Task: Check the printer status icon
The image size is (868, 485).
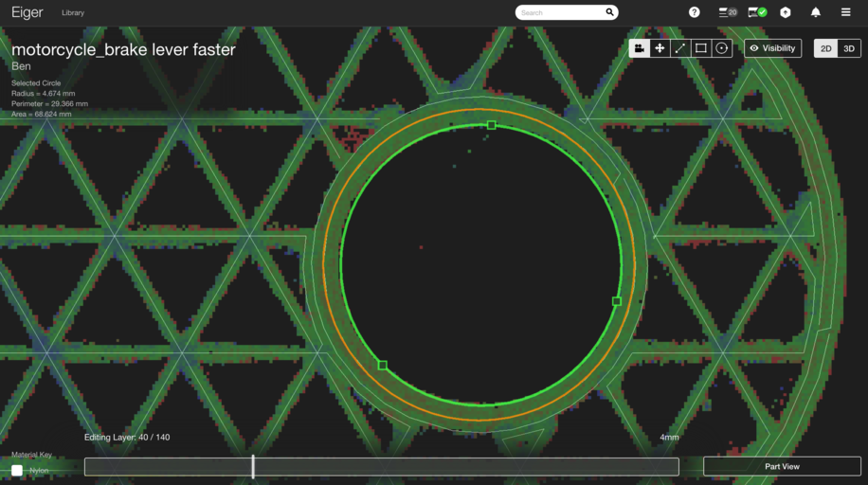Action: click(x=757, y=12)
